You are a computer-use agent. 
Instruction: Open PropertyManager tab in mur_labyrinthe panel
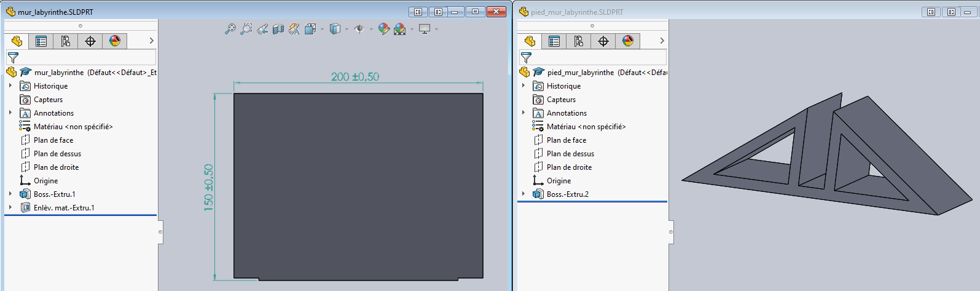click(41, 41)
